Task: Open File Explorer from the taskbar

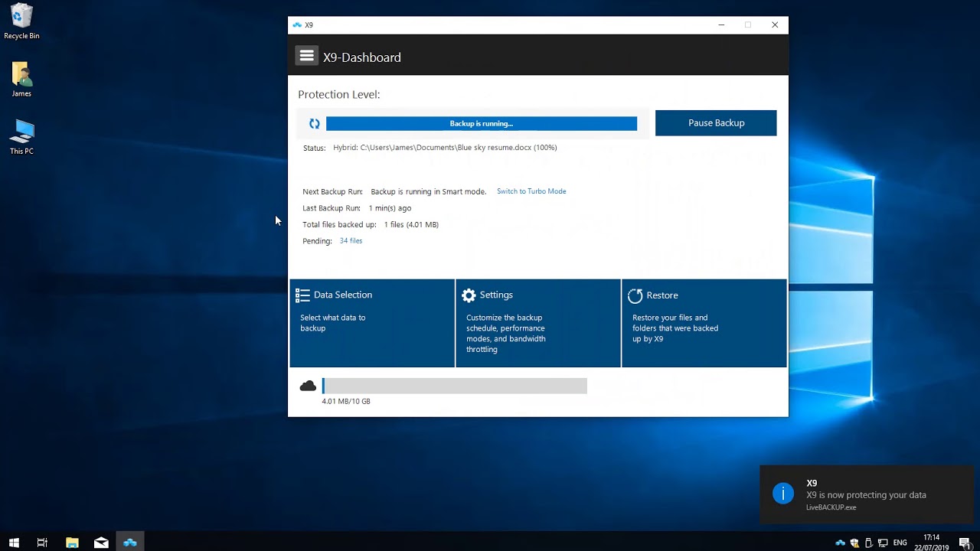Action: [72, 543]
